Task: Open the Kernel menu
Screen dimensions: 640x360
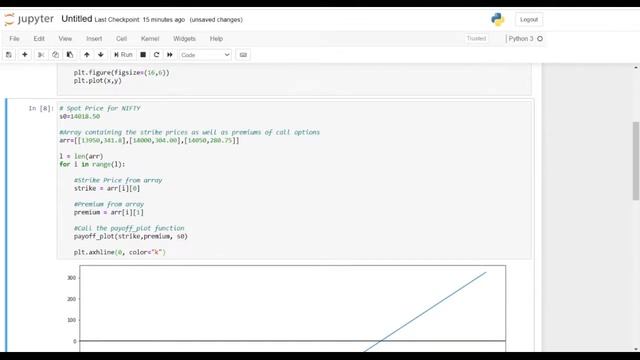Action: (150, 39)
